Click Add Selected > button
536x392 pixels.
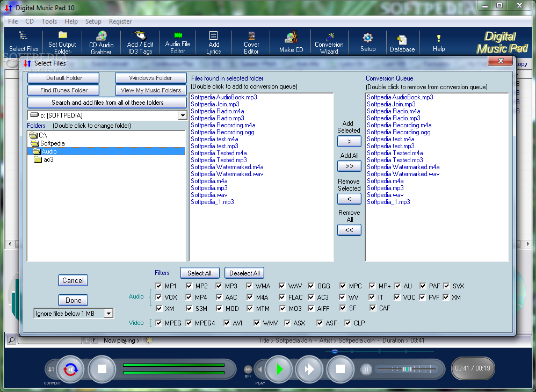(349, 141)
